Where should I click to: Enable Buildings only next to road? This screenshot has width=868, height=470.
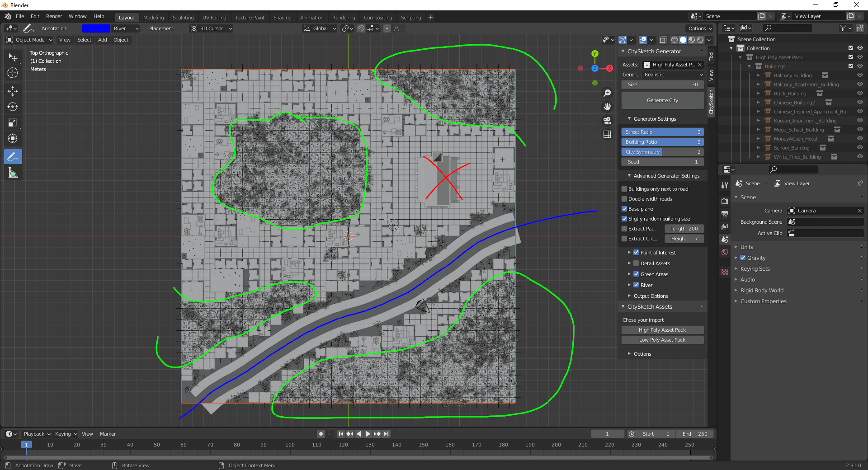(x=624, y=189)
